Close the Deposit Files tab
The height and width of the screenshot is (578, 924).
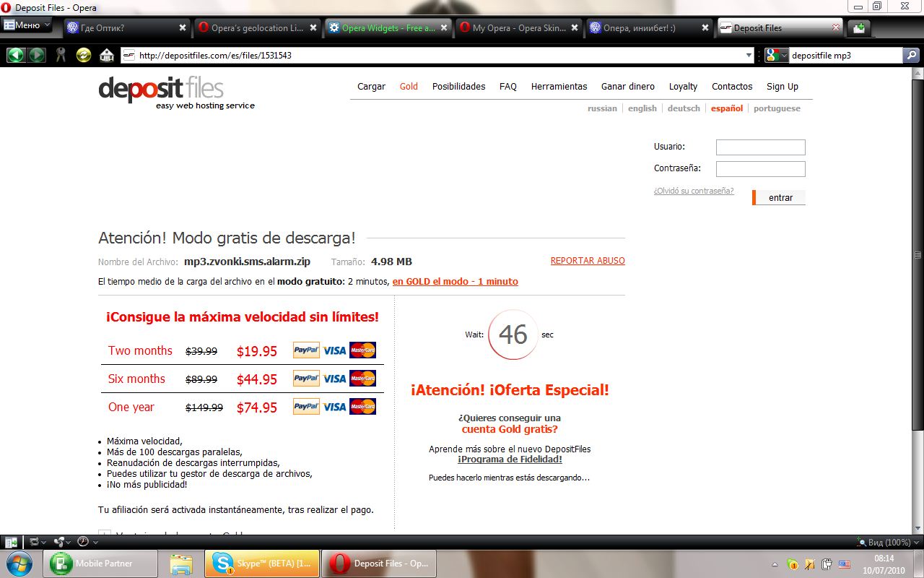click(x=836, y=28)
